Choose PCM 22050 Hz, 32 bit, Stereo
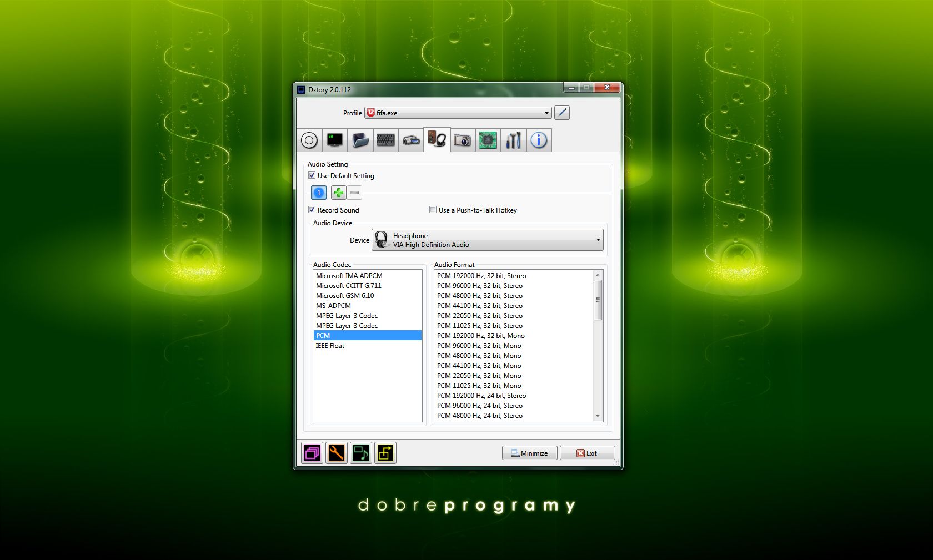The height and width of the screenshot is (560, 933). (x=514, y=315)
